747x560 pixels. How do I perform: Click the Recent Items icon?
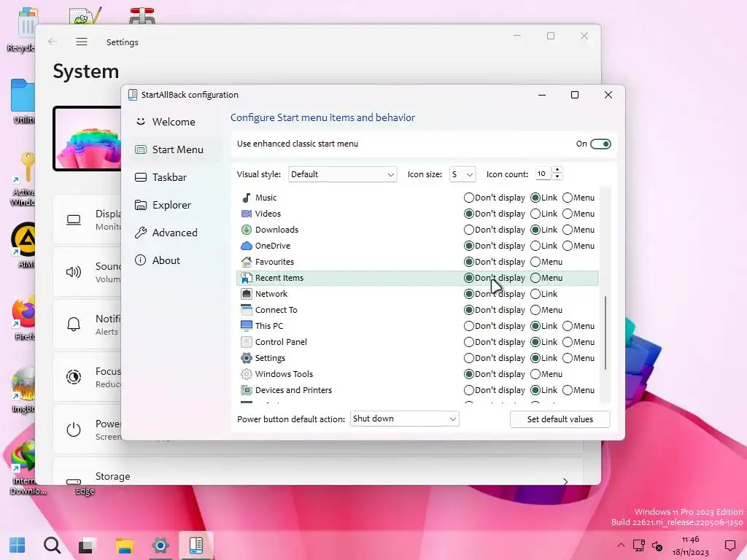click(247, 278)
